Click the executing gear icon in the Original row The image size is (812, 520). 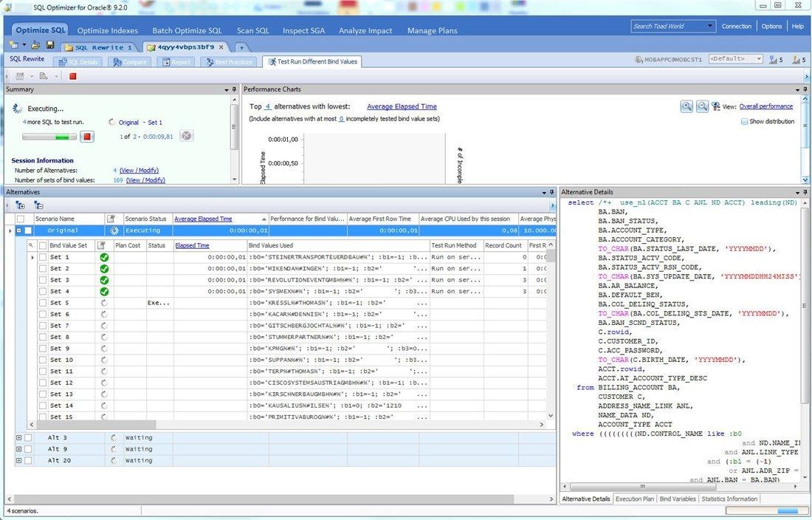coord(114,230)
